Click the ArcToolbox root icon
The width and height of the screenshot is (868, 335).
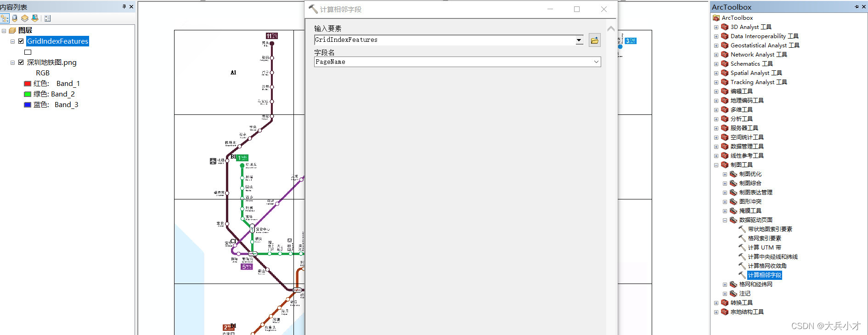[716, 18]
